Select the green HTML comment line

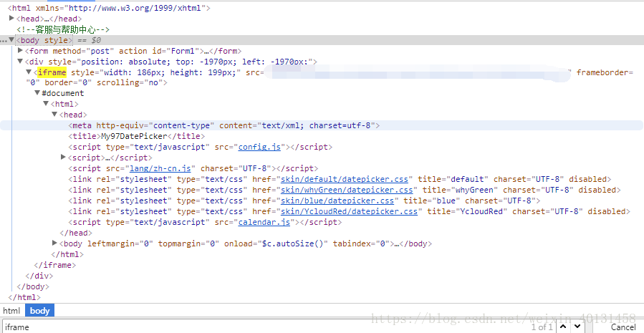(x=63, y=29)
